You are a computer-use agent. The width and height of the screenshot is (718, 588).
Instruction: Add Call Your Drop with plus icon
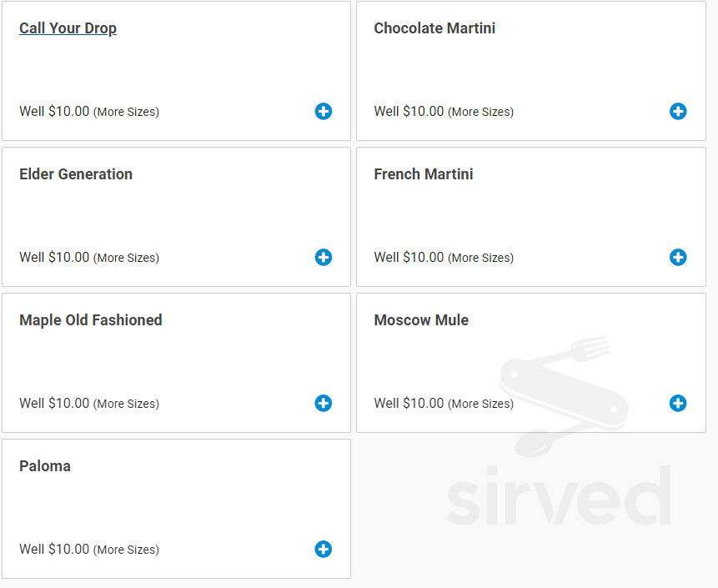pos(324,111)
